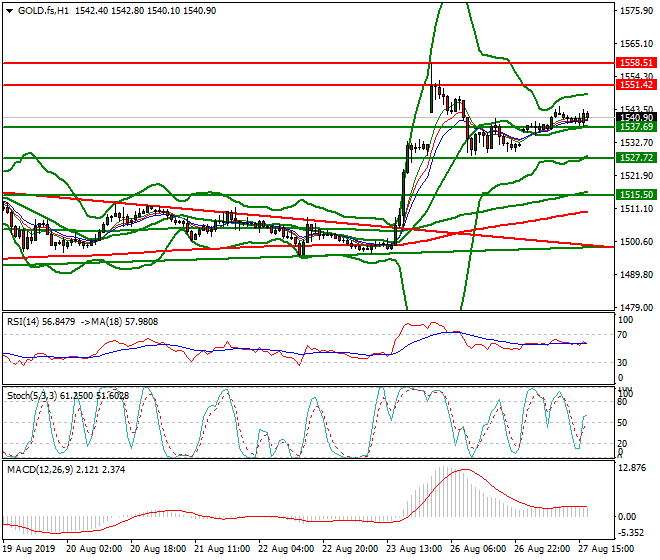Select the 19 Aug 2019 date label
The width and height of the screenshot is (660, 560).
29,549
